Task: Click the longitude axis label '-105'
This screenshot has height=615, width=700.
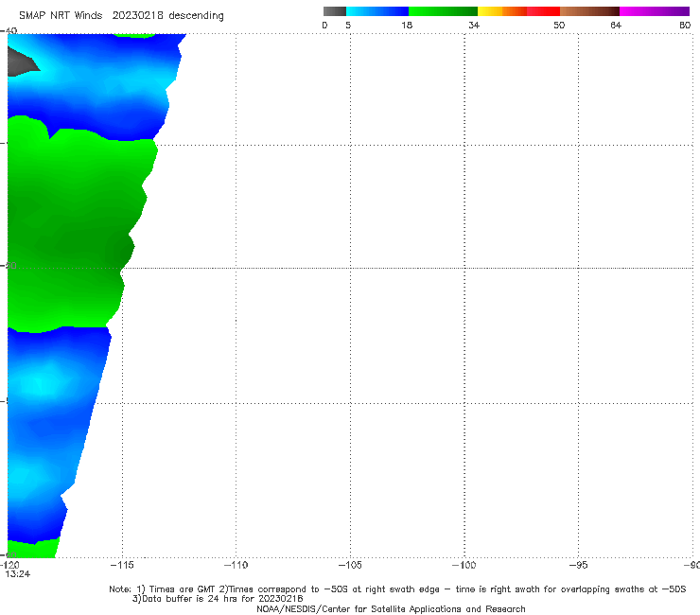Action: point(350,565)
